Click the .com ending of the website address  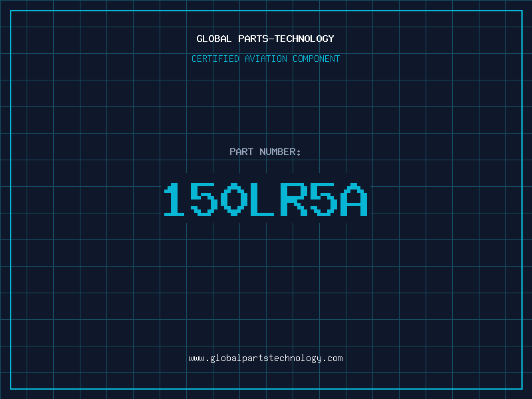point(332,358)
